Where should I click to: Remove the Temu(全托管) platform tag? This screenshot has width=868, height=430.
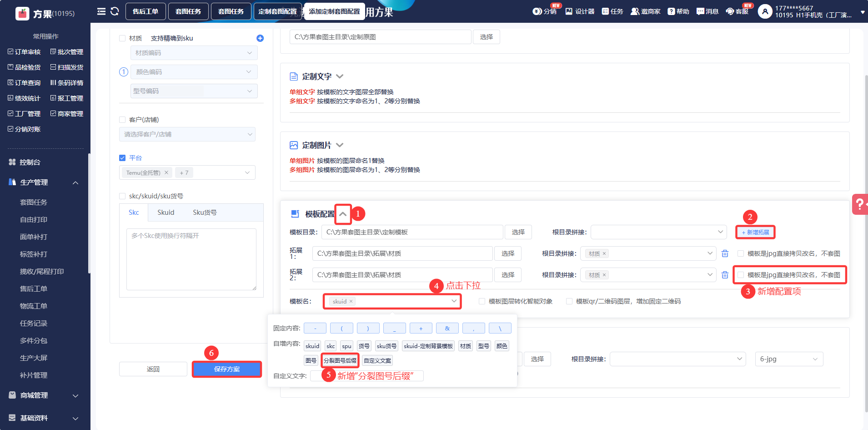point(166,173)
